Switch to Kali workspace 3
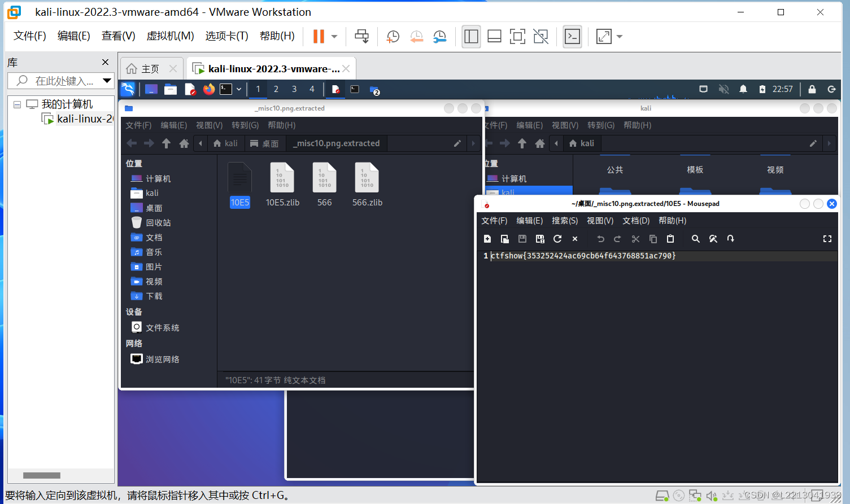Viewport: 850px width, 504px height. 294,89
